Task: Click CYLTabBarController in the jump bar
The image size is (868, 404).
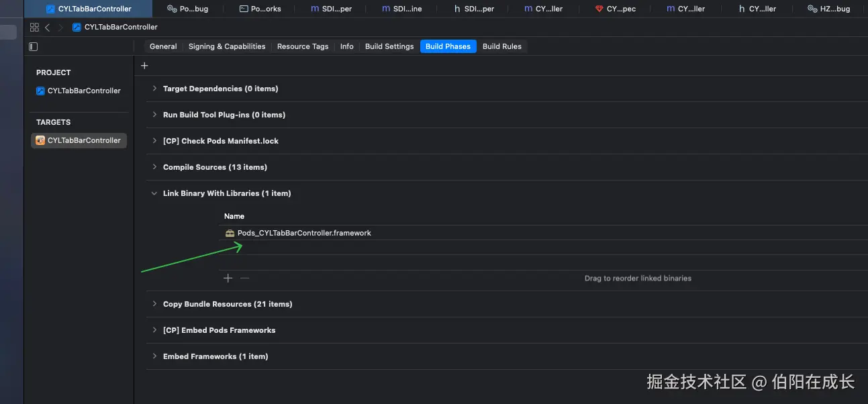Action: (x=121, y=28)
